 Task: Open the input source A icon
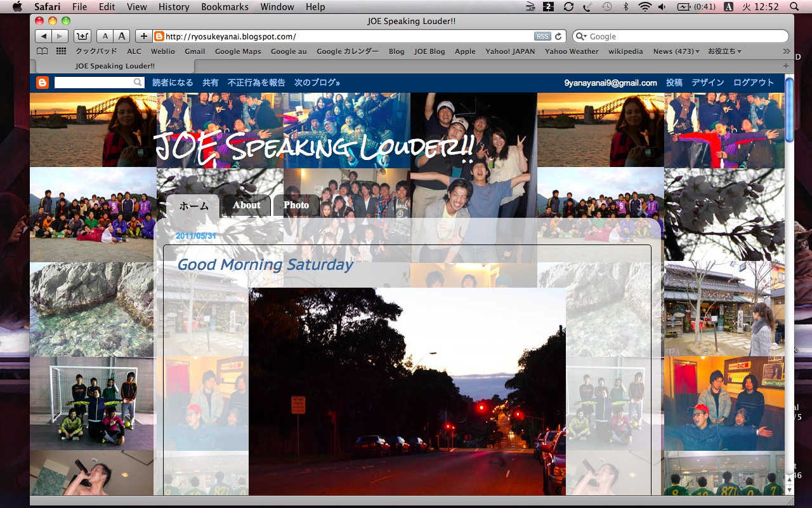pos(728,6)
